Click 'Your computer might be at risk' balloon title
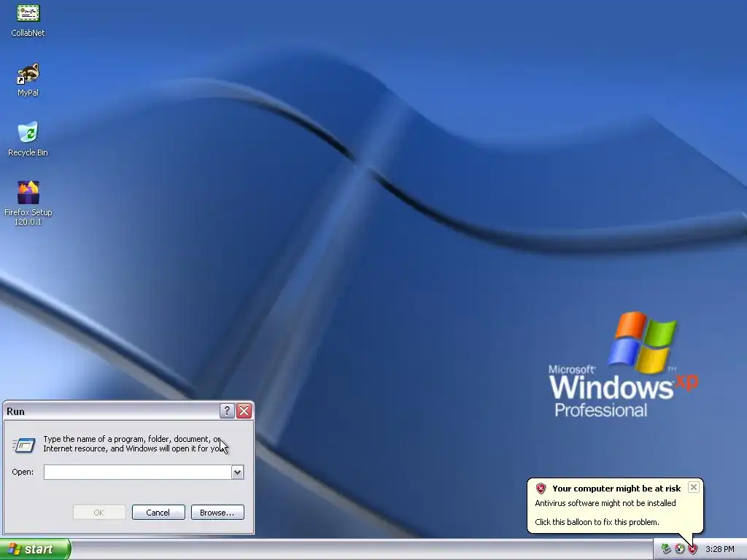The image size is (747, 560). tap(616, 488)
